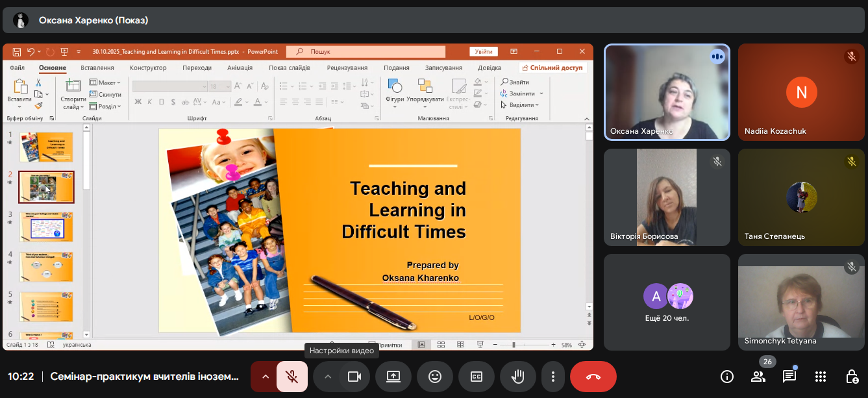Raise your hand in the meeting
Screen dimensions: 868x398
pyautogui.click(x=518, y=377)
